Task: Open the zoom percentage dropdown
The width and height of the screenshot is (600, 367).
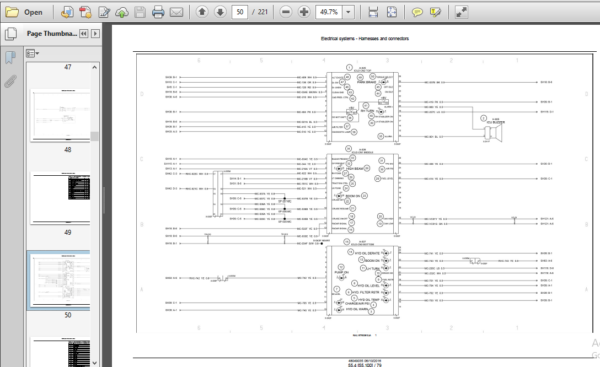Action: pos(348,12)
